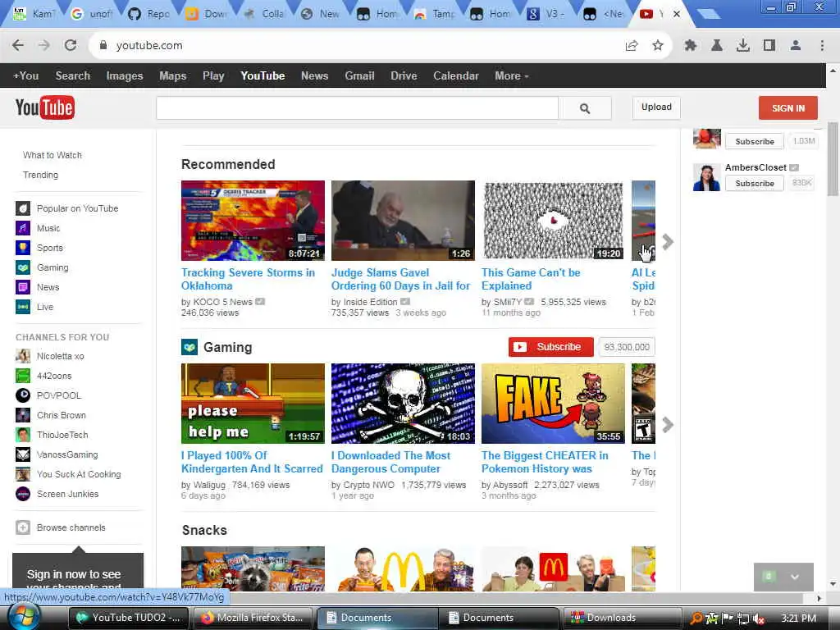840x630 pixels.
Task: Select the YouTube item in Google bar
Action: (x=262, y=75)
